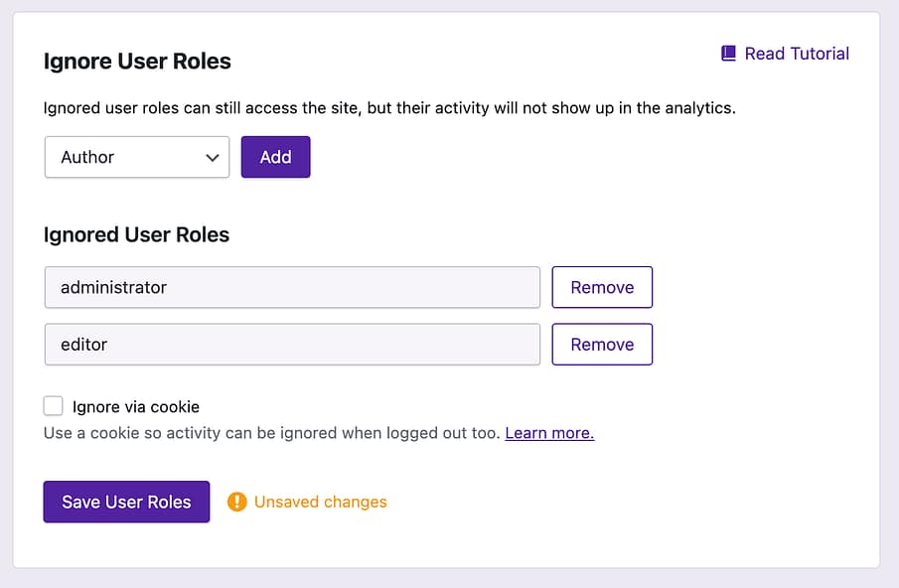This screenshot has height=588, width=899.
Task: Enable the Ignore via cookie checkbox
Action: [53, 405]
